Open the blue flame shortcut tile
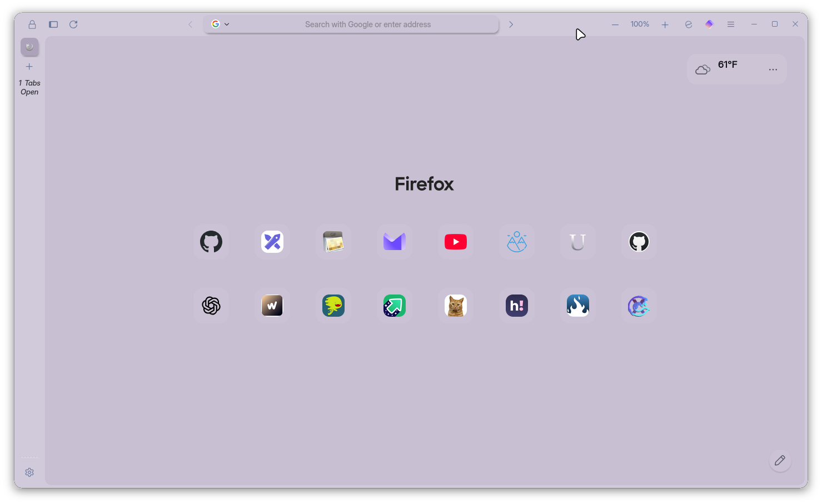The height and width of the screenshot is (504, 822). point(577,306)
